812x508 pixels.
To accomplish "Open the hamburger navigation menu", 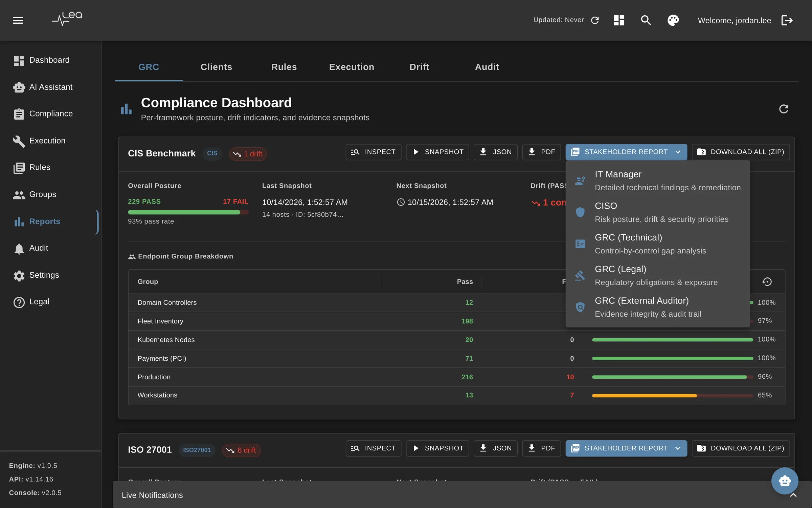I will point(18,20).
